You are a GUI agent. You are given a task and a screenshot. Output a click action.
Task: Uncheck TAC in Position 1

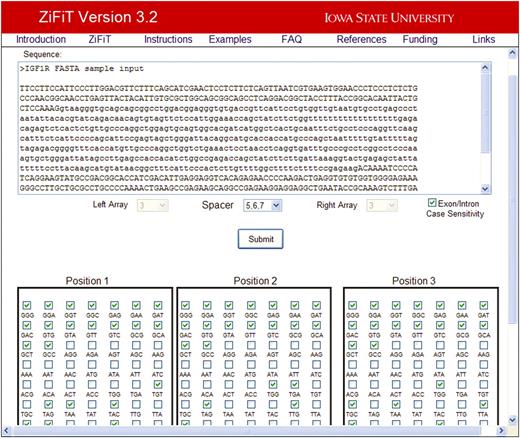point(114,404)
